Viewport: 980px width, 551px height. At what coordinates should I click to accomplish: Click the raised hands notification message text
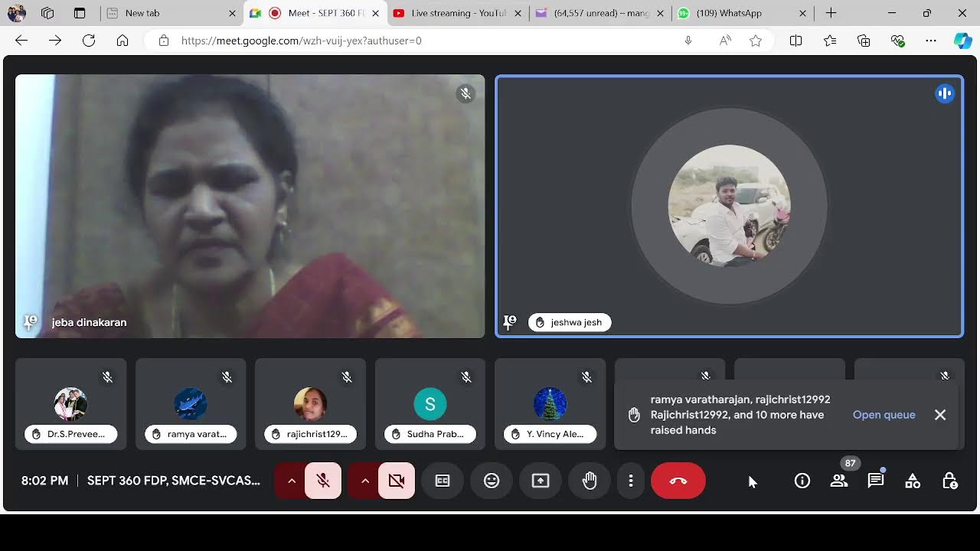click(740, 415)
